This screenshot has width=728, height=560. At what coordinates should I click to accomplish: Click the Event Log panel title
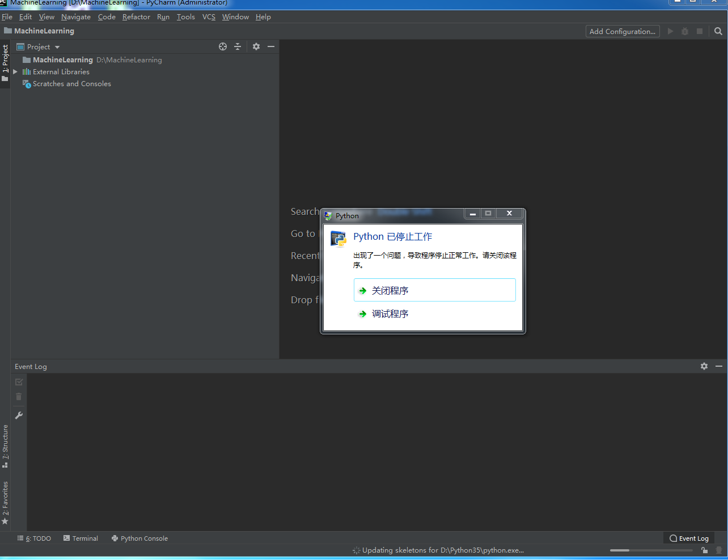(x=31, y=367)
